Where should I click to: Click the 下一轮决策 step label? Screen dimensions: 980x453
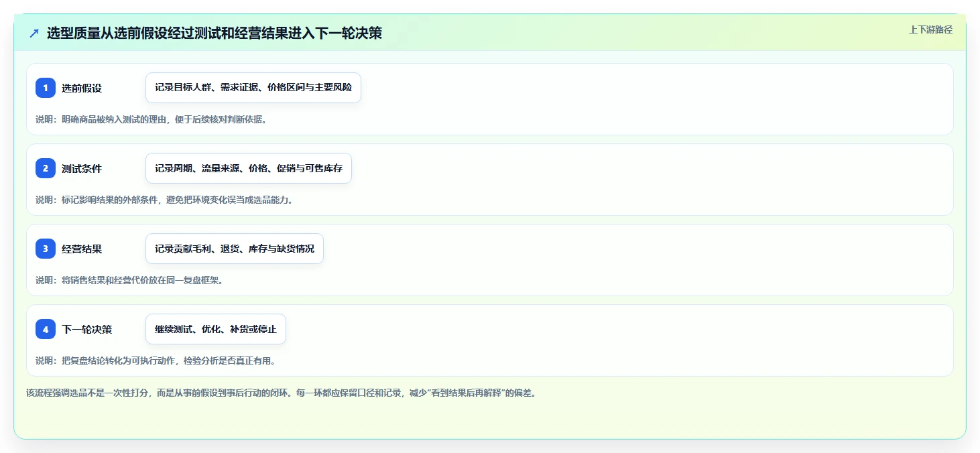tap(86, 329)
